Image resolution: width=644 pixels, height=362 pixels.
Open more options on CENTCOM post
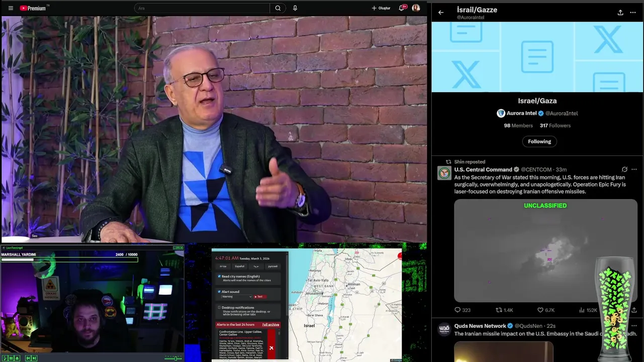(x=634, y=169)
